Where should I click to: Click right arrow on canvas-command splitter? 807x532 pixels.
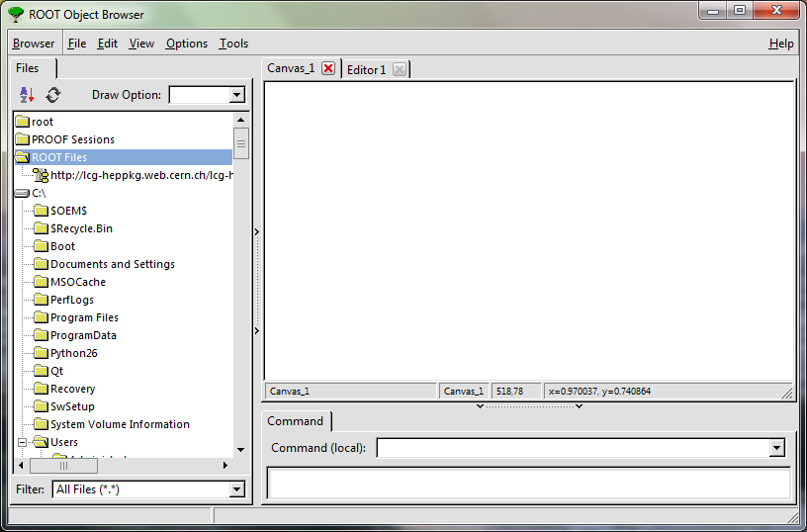click(579, 406)
